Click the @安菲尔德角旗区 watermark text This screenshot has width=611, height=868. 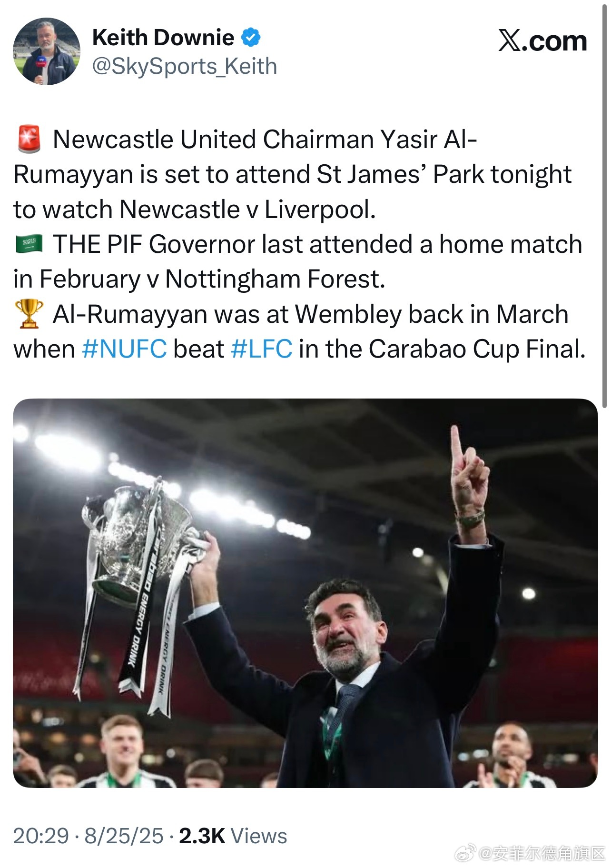[541, 853]
